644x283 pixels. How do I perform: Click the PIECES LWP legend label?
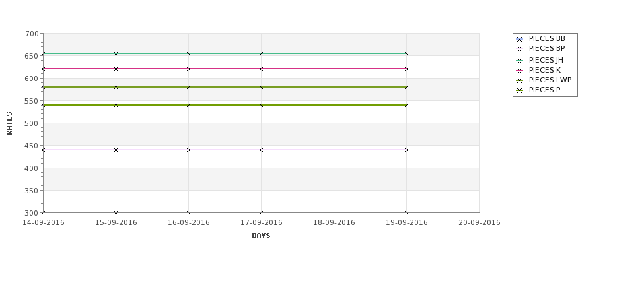click(550, 80)
